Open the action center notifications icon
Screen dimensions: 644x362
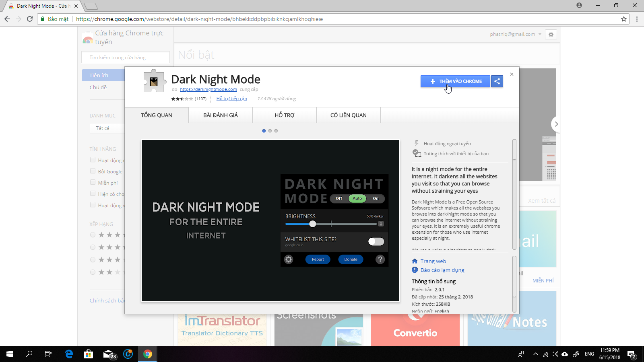point(632,354)
